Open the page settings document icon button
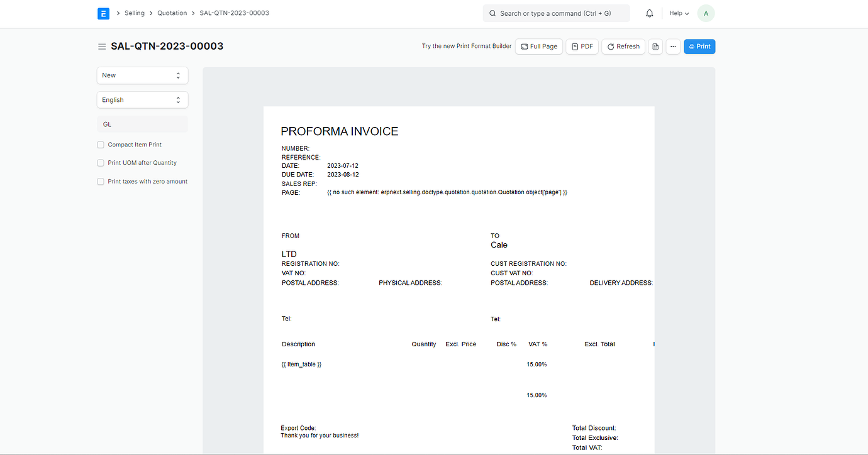The width and height of the screenshot is (868, 455). pos(655,47)
